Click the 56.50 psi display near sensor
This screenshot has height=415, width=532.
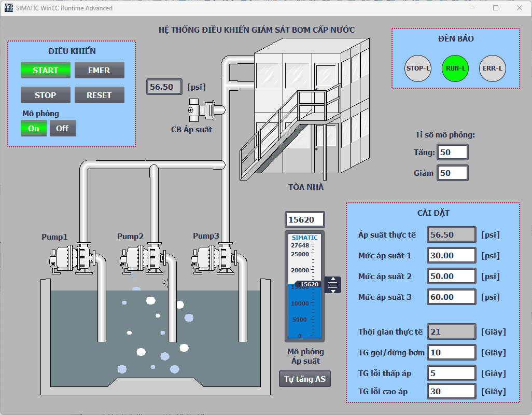(164, 87)
